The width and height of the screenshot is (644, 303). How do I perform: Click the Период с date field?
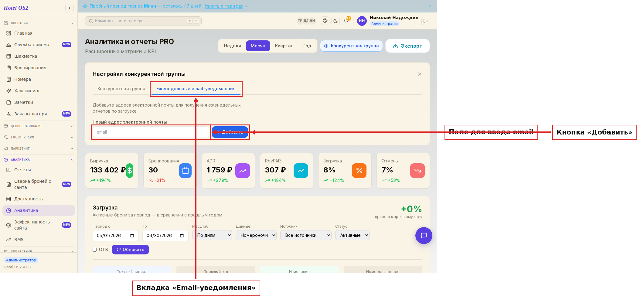pos(115,236)
